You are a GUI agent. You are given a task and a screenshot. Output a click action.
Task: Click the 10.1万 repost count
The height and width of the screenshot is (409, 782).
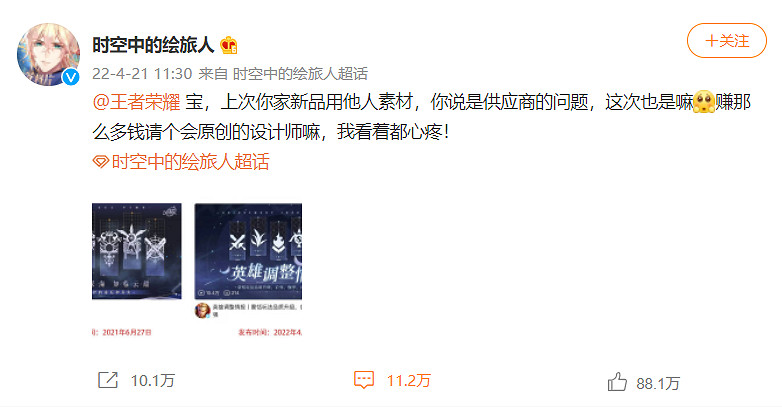(x=153, y=381)
